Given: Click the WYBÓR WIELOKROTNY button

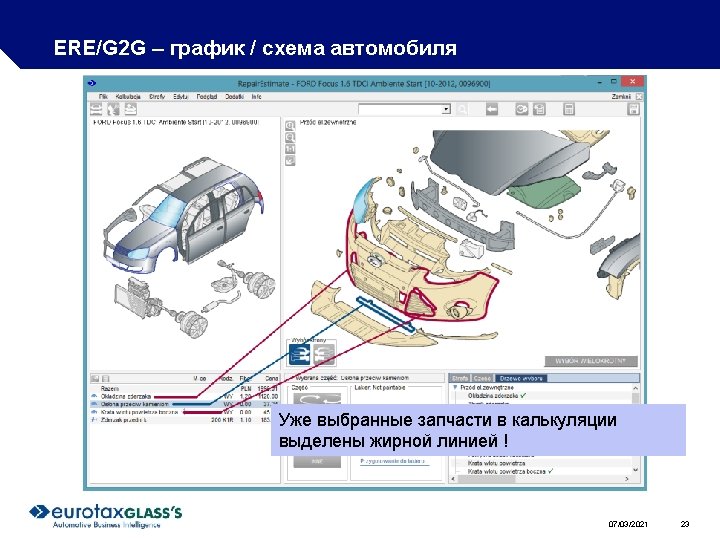Looking at the screenshot, I should pyautogui.click(x=591, y=361).
